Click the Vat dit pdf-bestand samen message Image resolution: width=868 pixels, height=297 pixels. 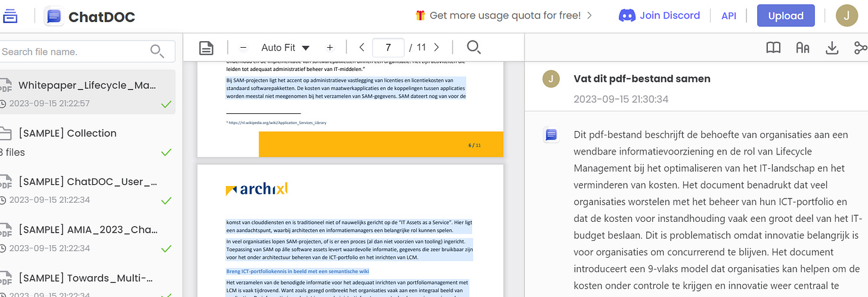642,79
